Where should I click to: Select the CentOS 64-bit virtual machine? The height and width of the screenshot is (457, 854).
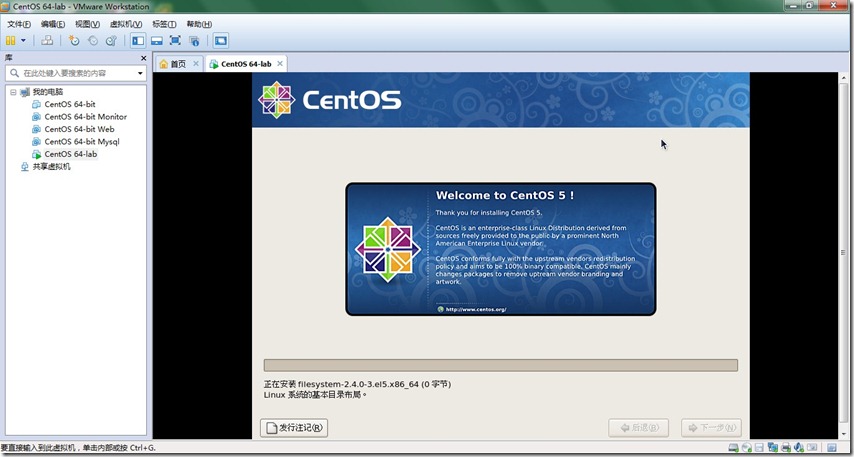pyautogui.click(x=70, y=104)
